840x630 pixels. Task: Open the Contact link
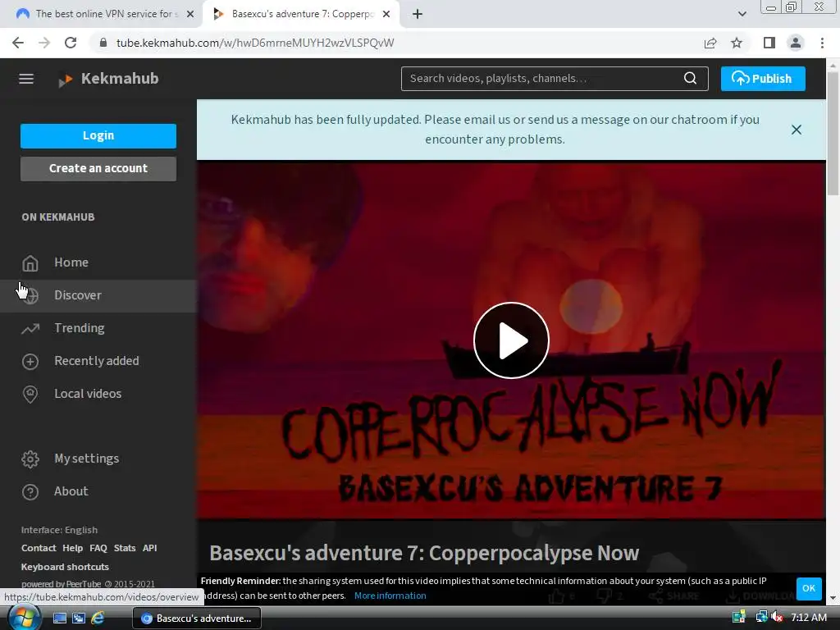39,548
